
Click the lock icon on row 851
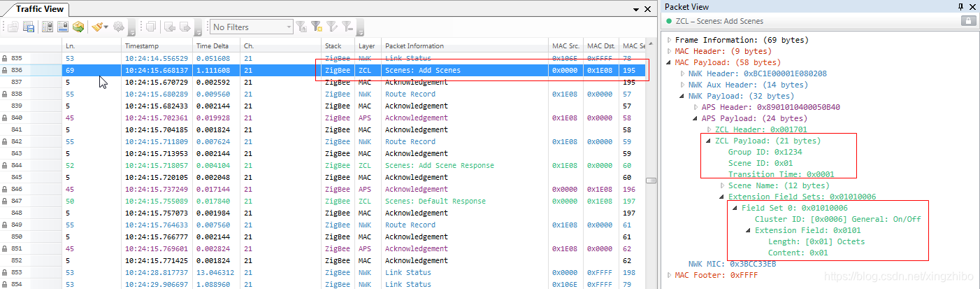pyautogui.click(x=5, y=249)
